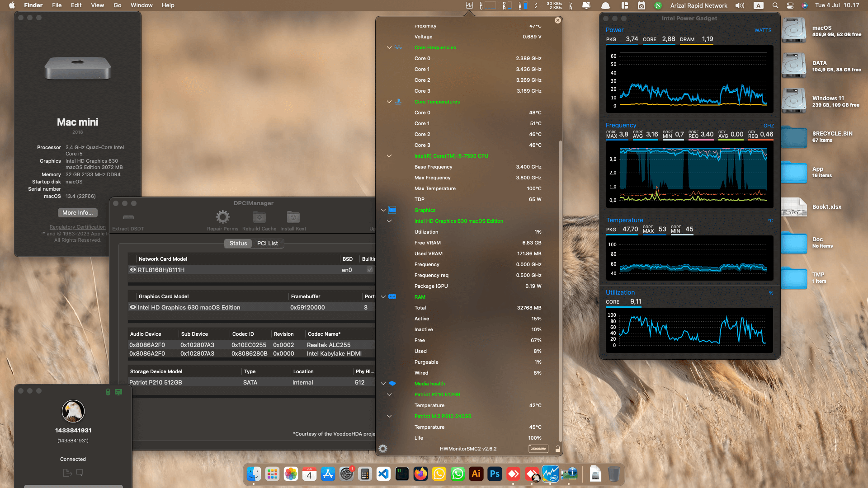868x488 pixels.
Task: Click Repair Perms gear icon in DPCIManager
Action: pos(222,217)
